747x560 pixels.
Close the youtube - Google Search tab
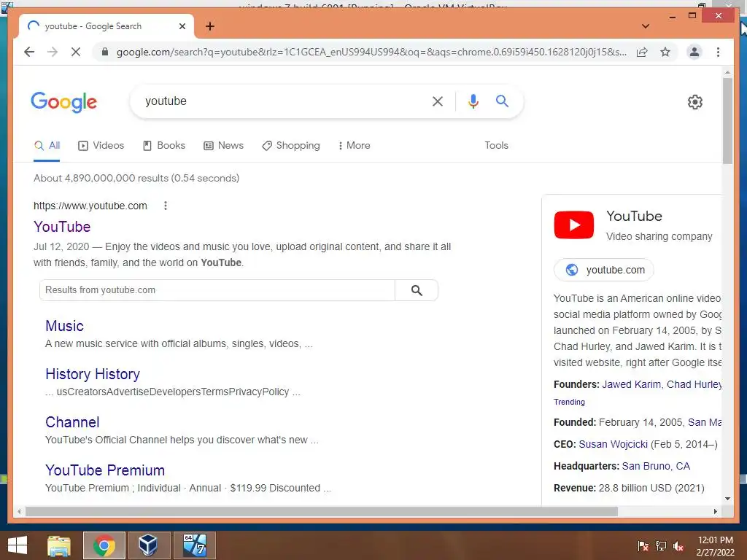[x=182, y=26]
